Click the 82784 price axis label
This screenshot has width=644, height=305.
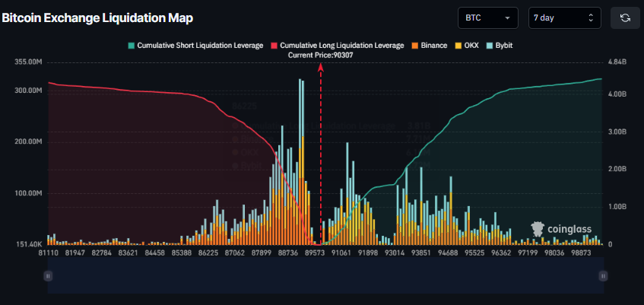tap(101, 253)
